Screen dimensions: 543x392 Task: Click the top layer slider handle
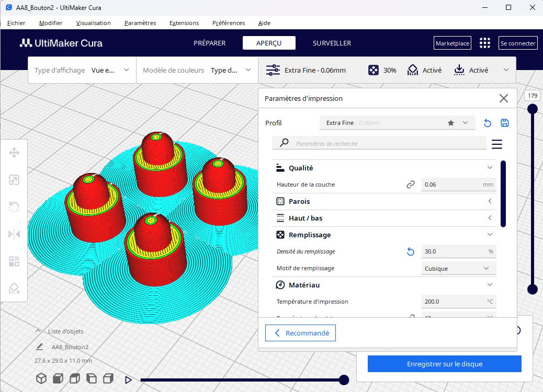click(533, 109)
